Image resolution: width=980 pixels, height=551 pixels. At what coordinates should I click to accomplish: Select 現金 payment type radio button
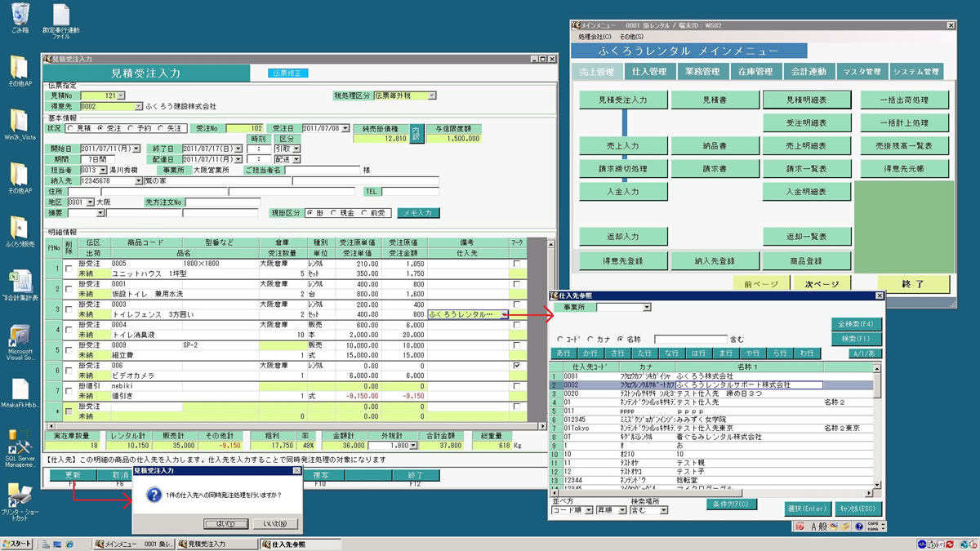tap(333, 213)
